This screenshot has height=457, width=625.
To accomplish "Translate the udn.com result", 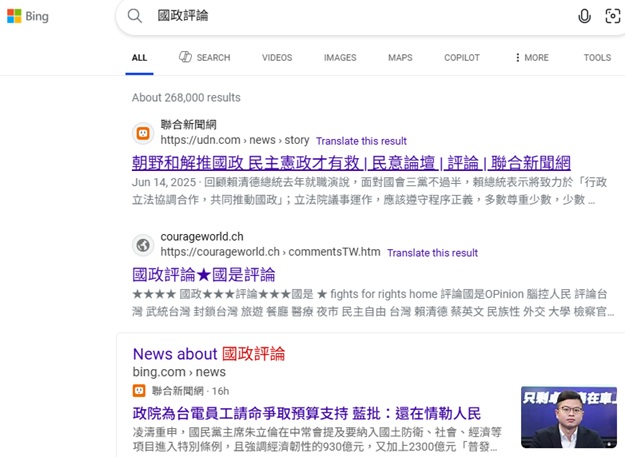I will pyautogui.click(x=361, y=141).
